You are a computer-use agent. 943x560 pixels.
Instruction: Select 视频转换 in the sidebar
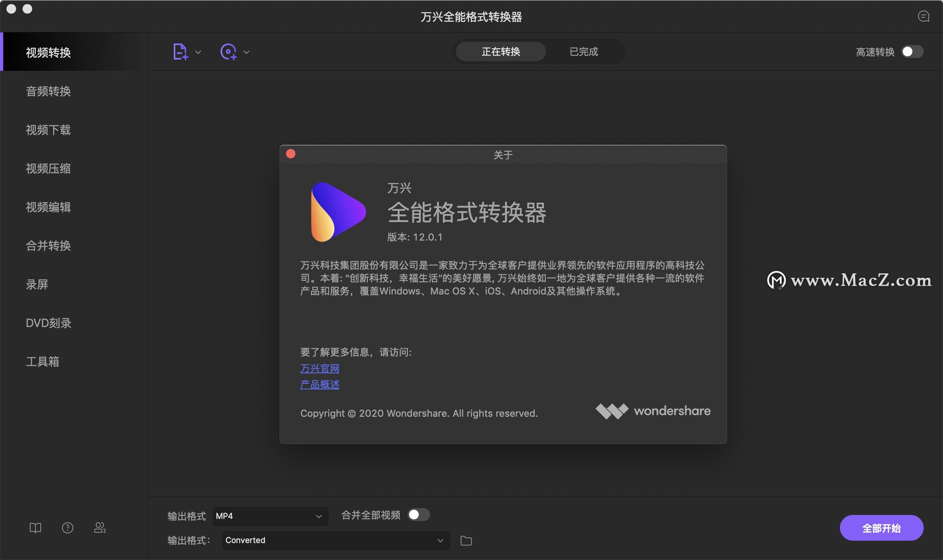point(74,52)
